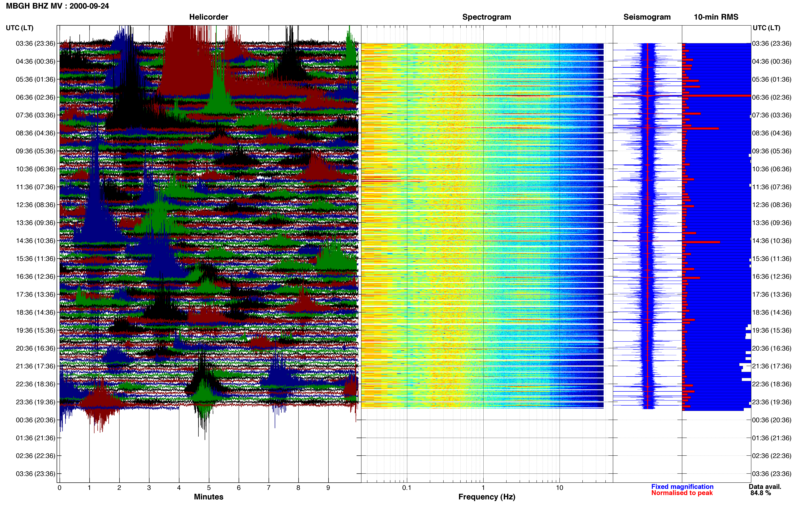Click left axis label "07:36 (03:36)"
The height and width of the screenshot is (508, 812).
(x=35, y=115)
